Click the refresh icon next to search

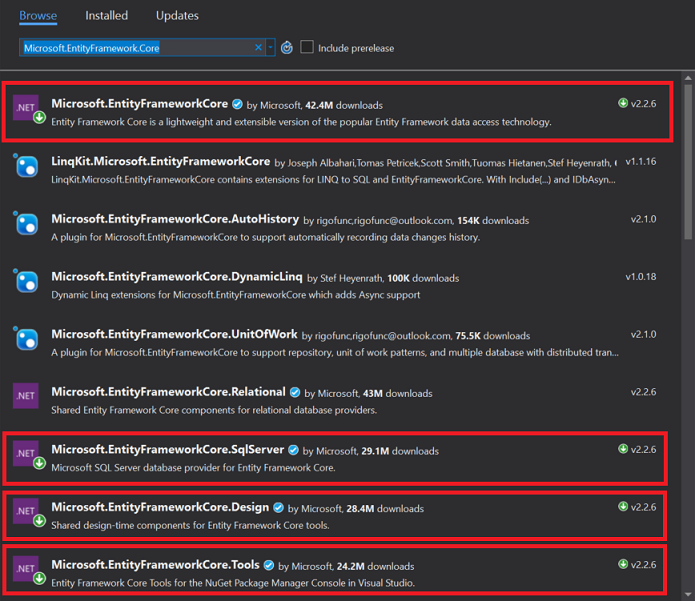click(287, 47)
